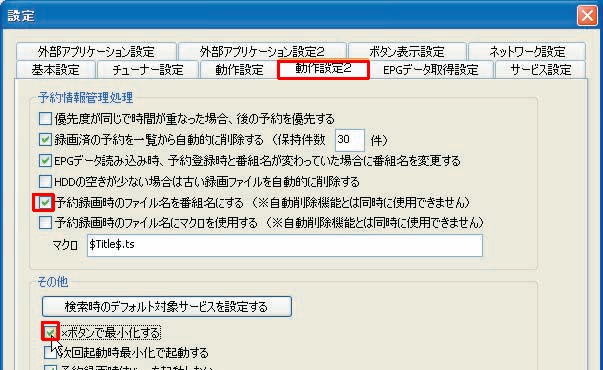603x370 pixels.
Task: Click the 保持件数 count input field
Action: coord(349,140)
